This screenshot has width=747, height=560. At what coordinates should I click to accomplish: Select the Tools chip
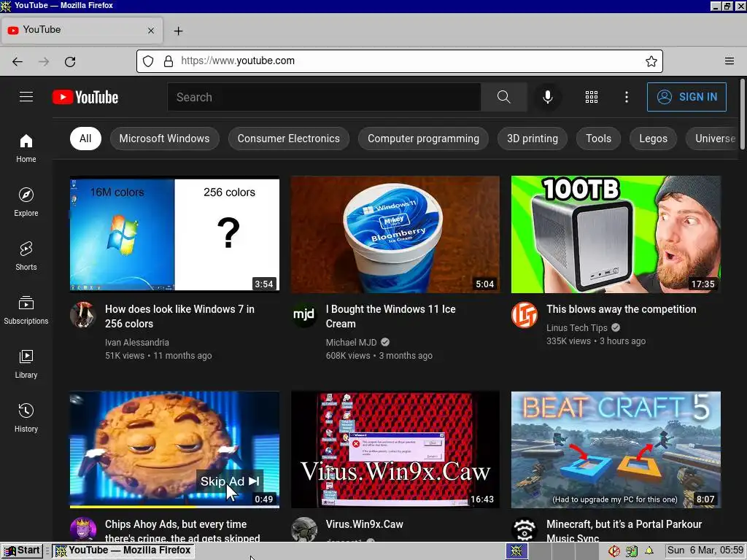coord(598,139)
